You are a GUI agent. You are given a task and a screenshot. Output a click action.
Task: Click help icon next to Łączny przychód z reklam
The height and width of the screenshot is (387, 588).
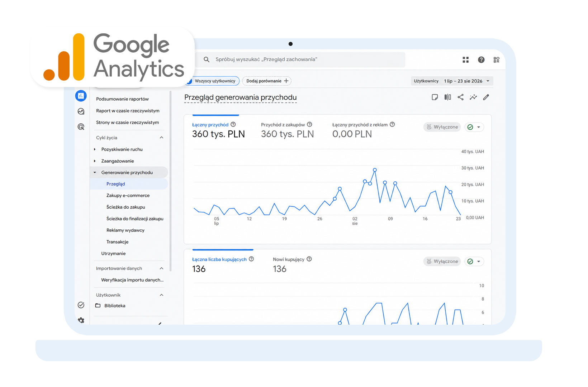pos(392,124)
